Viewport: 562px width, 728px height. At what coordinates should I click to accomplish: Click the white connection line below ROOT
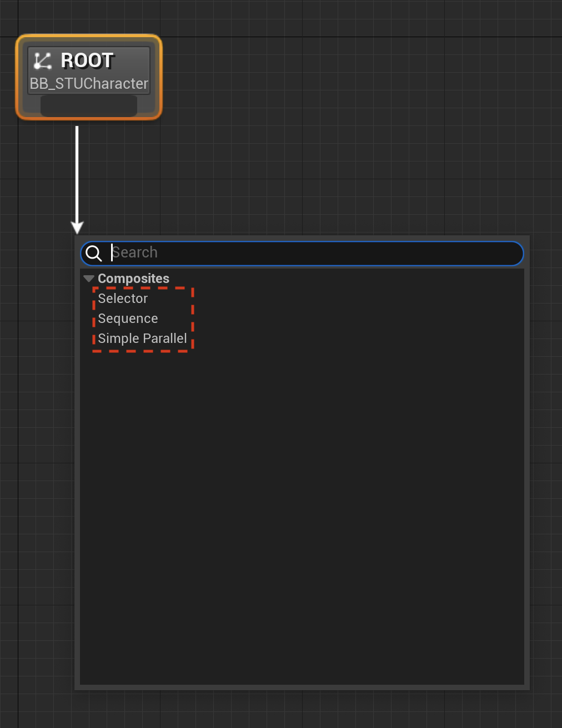(x=77, y=173)
